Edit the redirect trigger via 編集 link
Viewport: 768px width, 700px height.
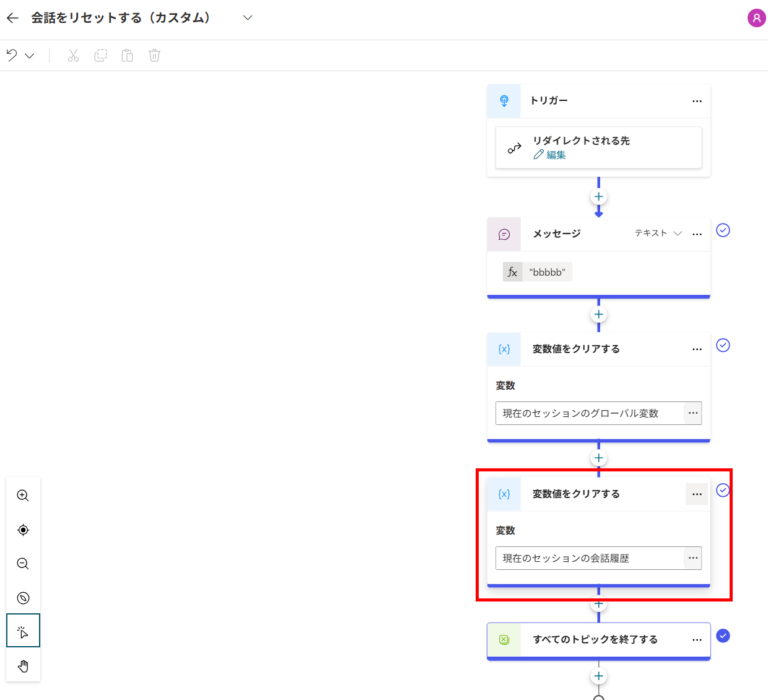click(549, 155)
